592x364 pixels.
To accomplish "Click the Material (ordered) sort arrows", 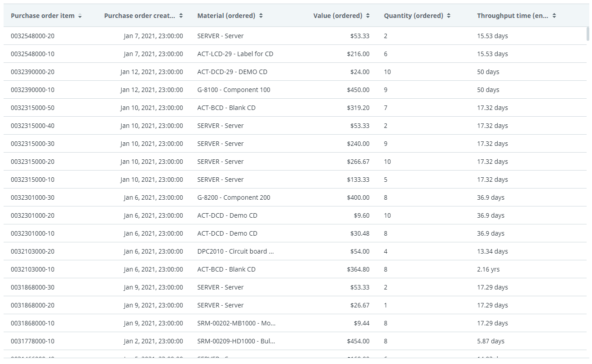I will (x=261, y=16).
